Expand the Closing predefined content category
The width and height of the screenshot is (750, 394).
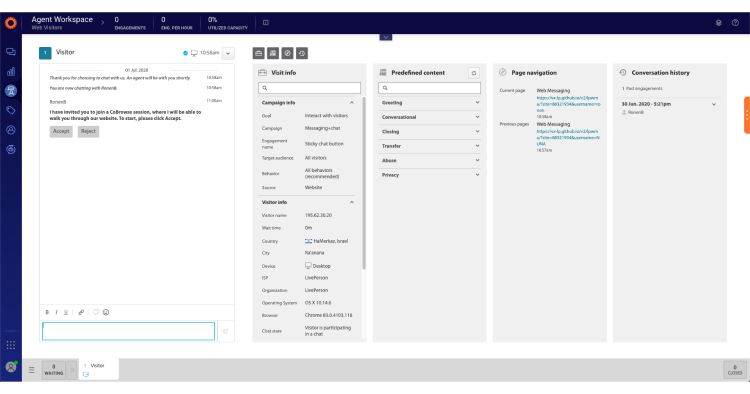[477, 131]
